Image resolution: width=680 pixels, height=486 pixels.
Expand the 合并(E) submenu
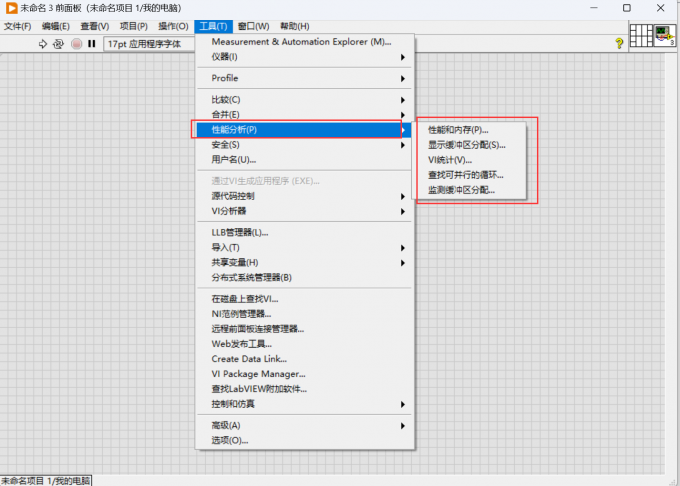coord(304,114)
